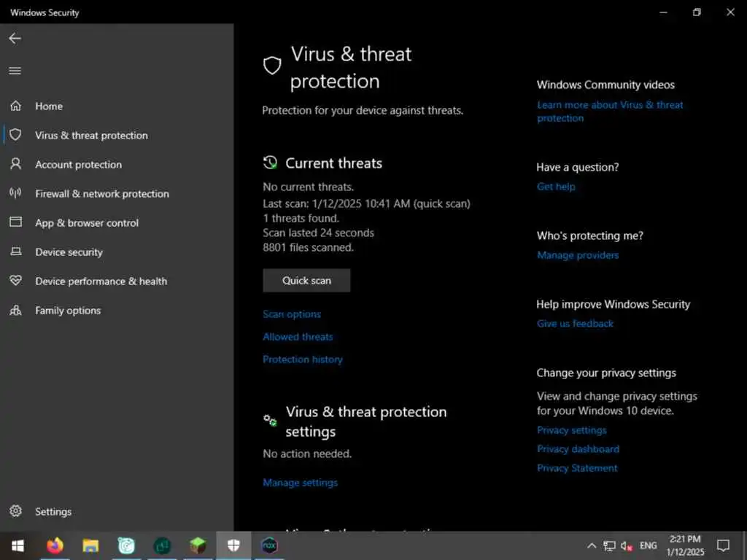Image resolution: width=747 pixels, height=560 pixels.
Task: Open the Minecraft block taskbar icon
Action: tap(197, 545)
